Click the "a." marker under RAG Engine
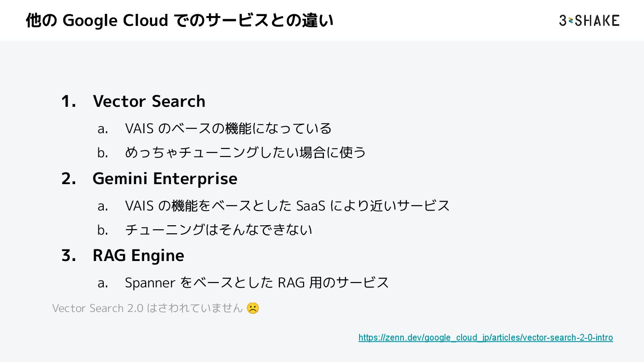 tap(103, 283)
